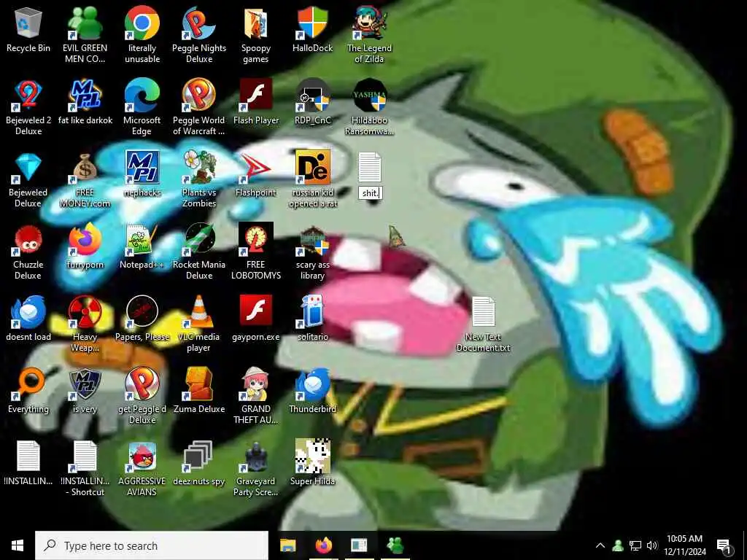Select the EVIL GREEN MEN CO... shortcut

(85, 23)
